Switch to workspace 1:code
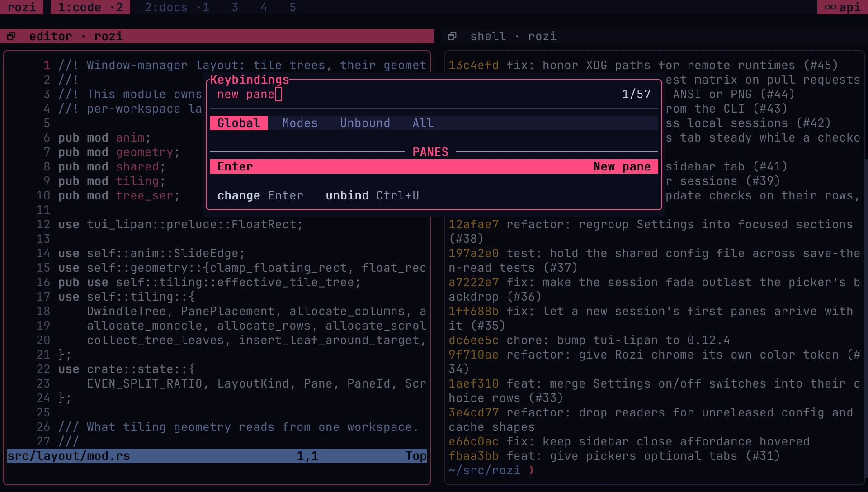This screenshot has height=492, width=868. (90, 7)
